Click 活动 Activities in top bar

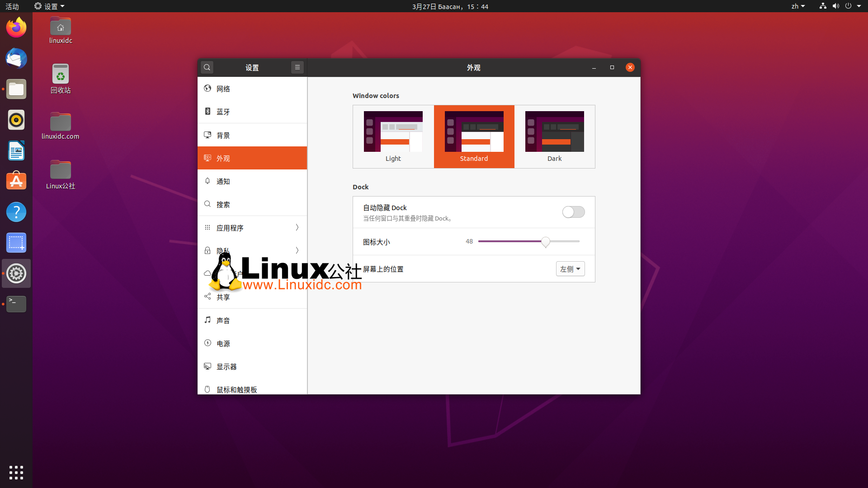pos(12,6)
